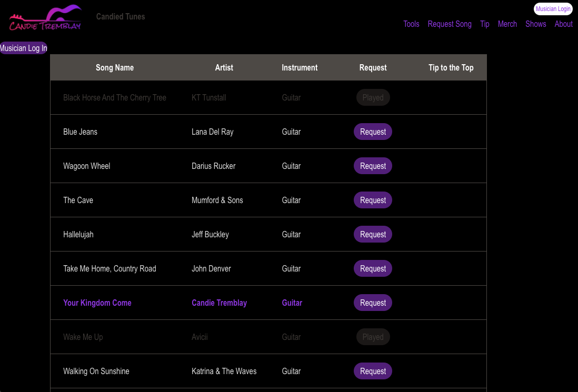Go to the Tip page
Viewport: 578px width, 392px height.
(x=484, y=24)
